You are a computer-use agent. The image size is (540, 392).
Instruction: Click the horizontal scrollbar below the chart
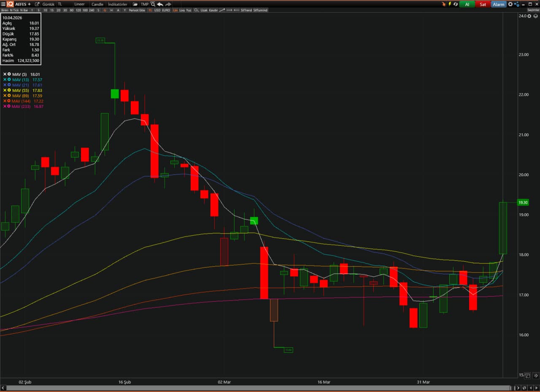point(253,388)
